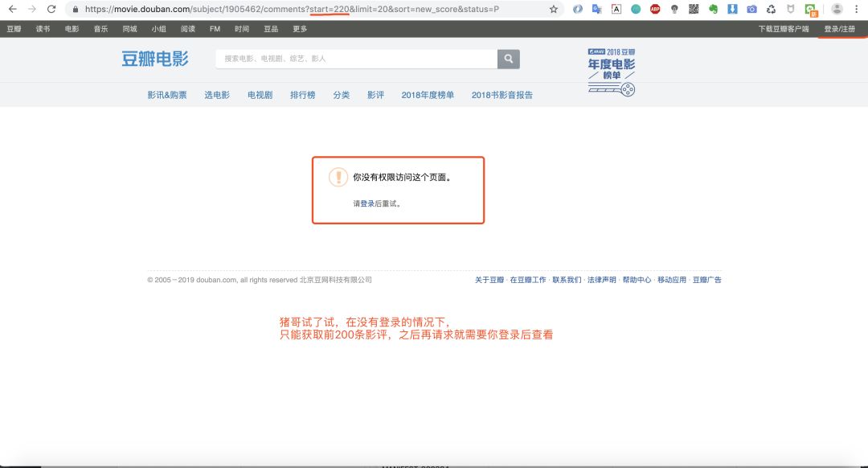Screen dimensions: 868x468
Task: Focus the movie search input field
Action: (357, 59)
